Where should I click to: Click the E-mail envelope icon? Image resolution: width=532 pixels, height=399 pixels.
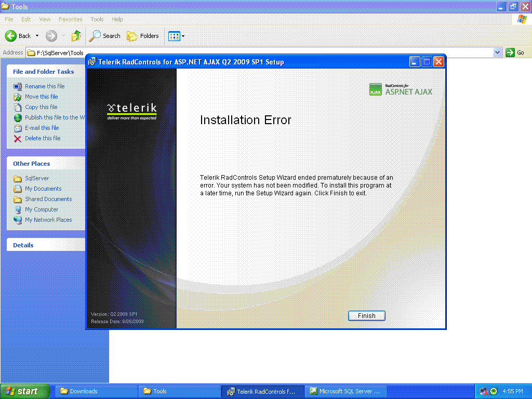tap(18, 128)
